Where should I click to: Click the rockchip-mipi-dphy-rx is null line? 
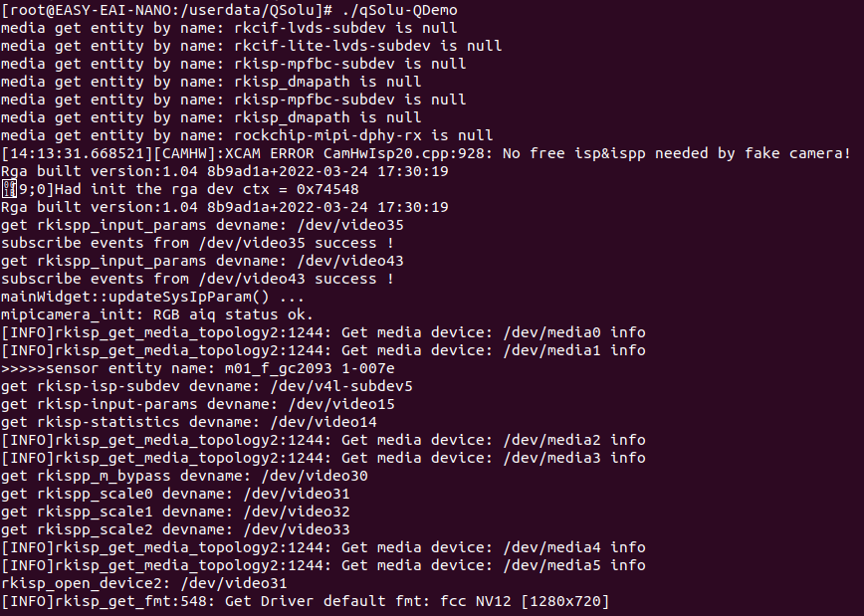[247, 135]
